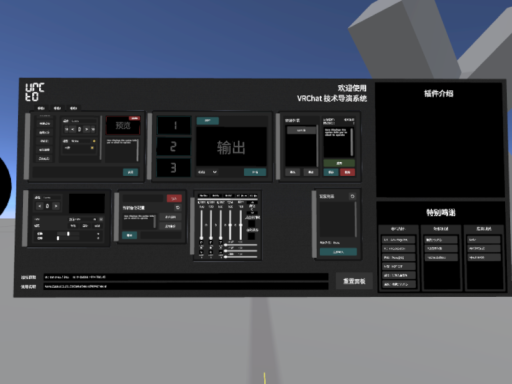Click the fifth fader in the audio mixer
The image size is (512, 384).
click(x=241, y=225)
